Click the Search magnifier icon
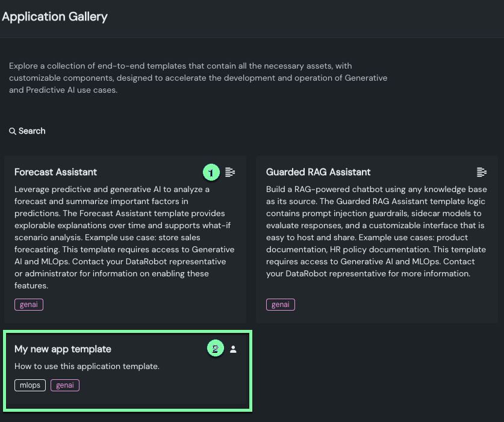 tap(12, 131)
